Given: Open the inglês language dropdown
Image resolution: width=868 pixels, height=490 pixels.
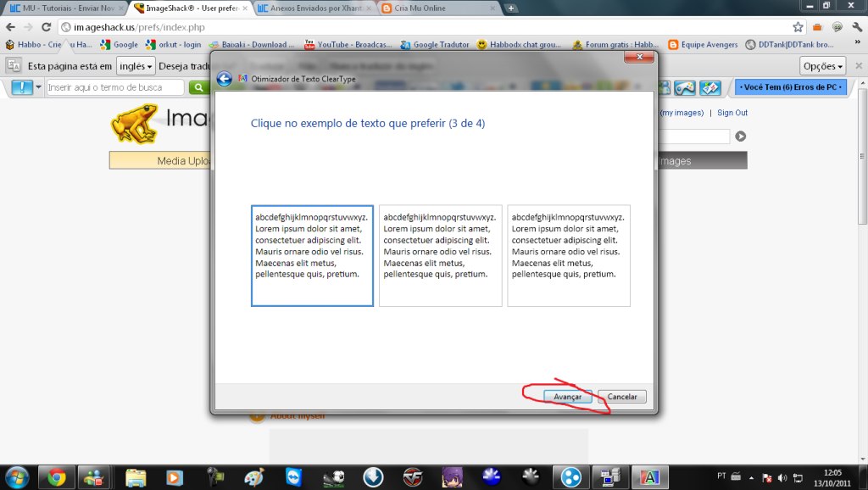Looking at the screenshot, I should 136,66.
